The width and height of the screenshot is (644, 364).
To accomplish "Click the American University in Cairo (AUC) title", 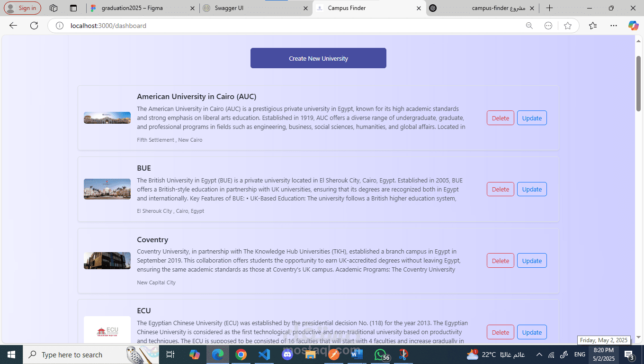I will click(x=197, y=97).
